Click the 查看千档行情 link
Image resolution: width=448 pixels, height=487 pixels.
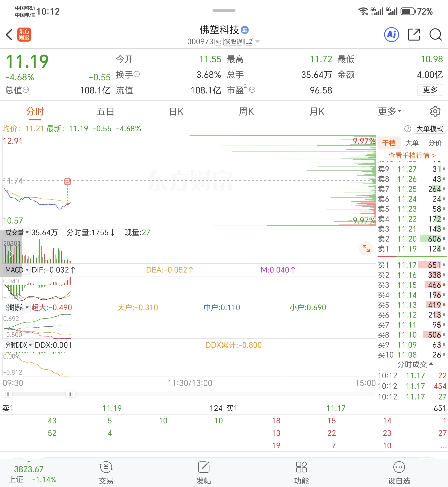(x=412, y=155)
